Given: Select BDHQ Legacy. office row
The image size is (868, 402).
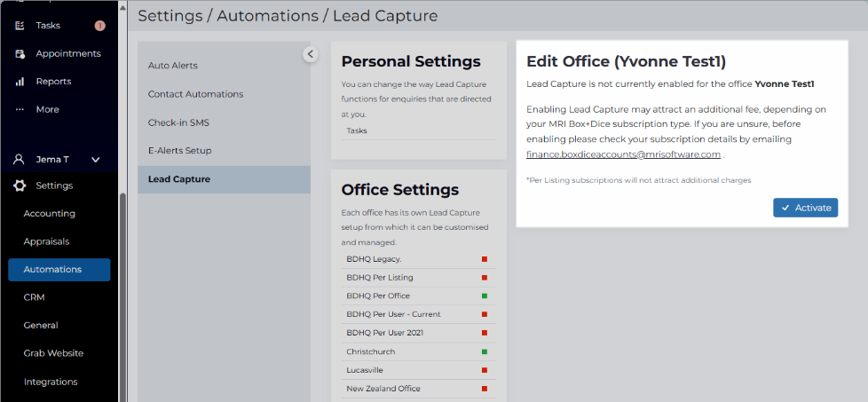Looking at the screenshot, I should point(419,259).
